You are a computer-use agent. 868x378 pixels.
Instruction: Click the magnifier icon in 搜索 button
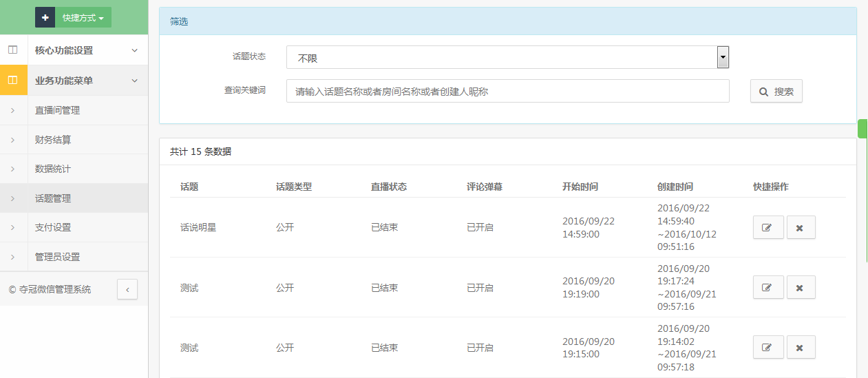[x=763, y=92]
